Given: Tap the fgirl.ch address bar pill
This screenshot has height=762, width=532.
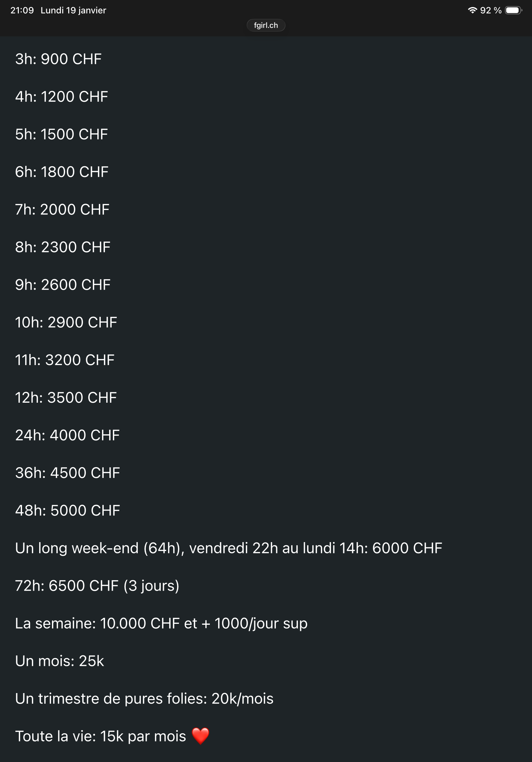Looking at the screenshot, I should pyautogui.click(x=266, y=25).
